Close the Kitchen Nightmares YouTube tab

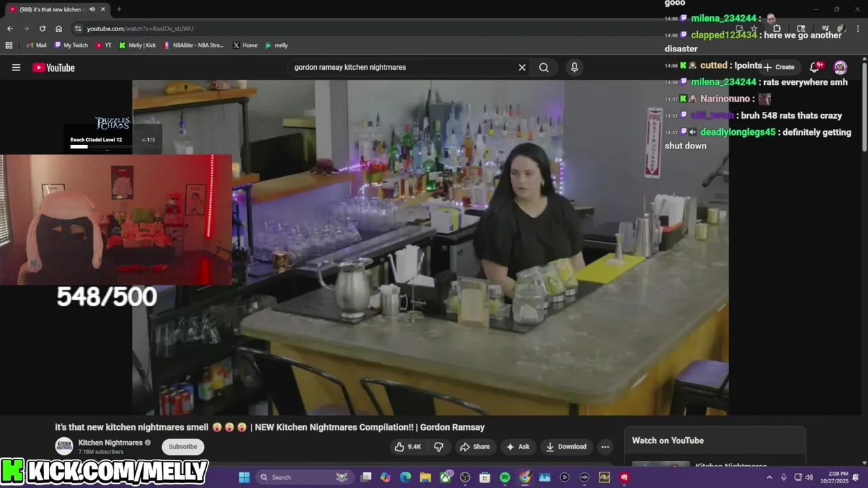point(103,9)
